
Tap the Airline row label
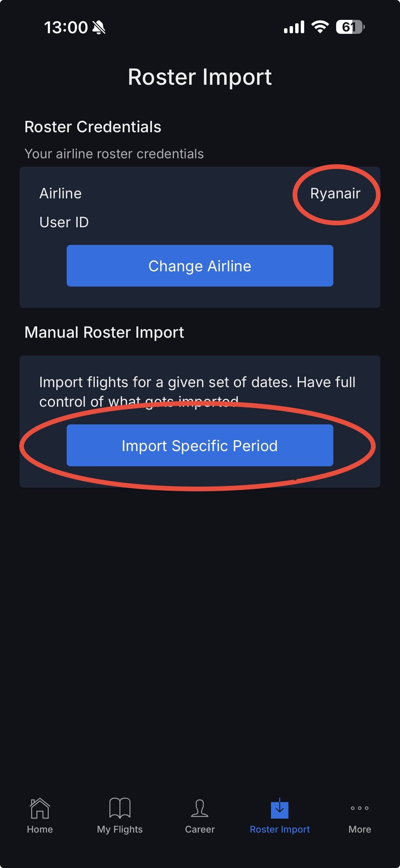pyautogui.click(x=60, y=194)
